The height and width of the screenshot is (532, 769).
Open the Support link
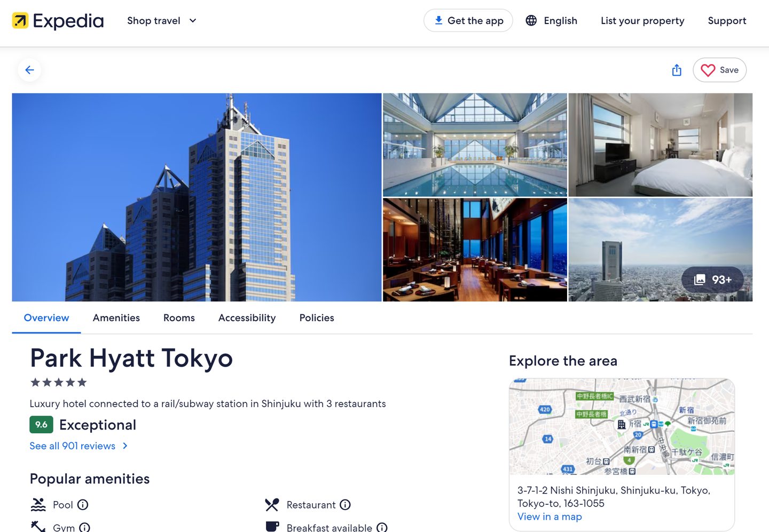[x=727, y=21]
